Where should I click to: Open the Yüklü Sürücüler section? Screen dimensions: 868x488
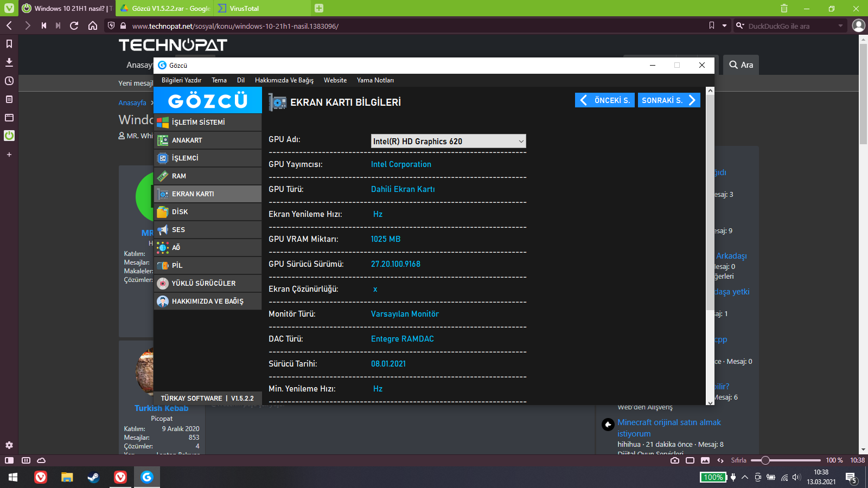pyautogui.click(x=208, y=283)
